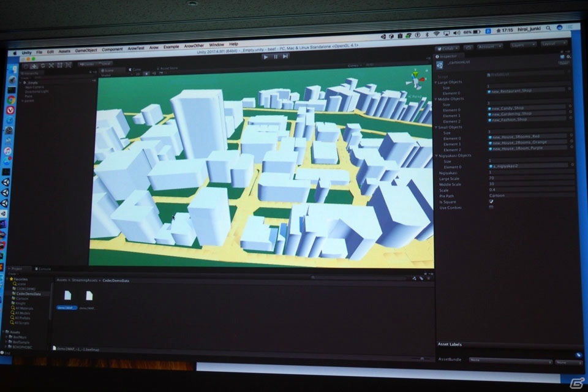588x392 pixels.
Task: Switch to the Console tab
Action: point(43,269)
